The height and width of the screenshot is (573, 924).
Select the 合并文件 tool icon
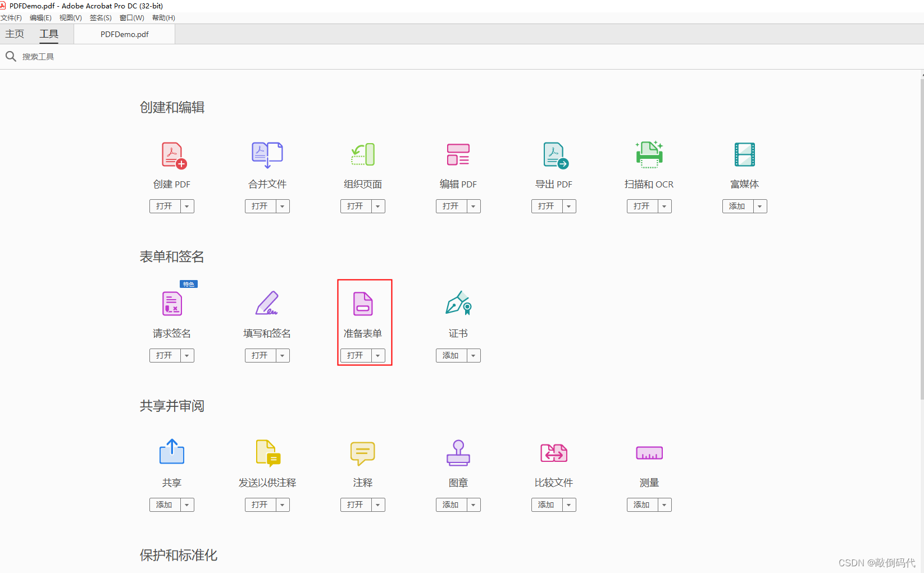pos(267,155)
